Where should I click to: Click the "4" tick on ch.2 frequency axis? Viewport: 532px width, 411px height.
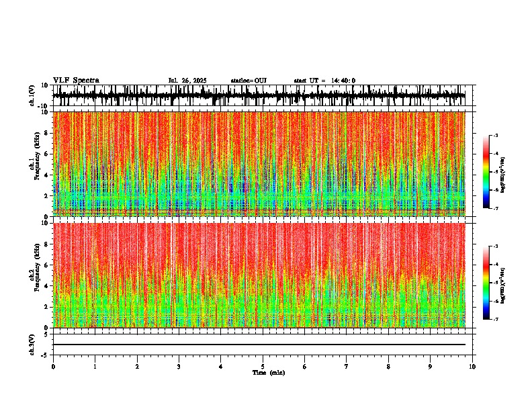tap(47, 286)
